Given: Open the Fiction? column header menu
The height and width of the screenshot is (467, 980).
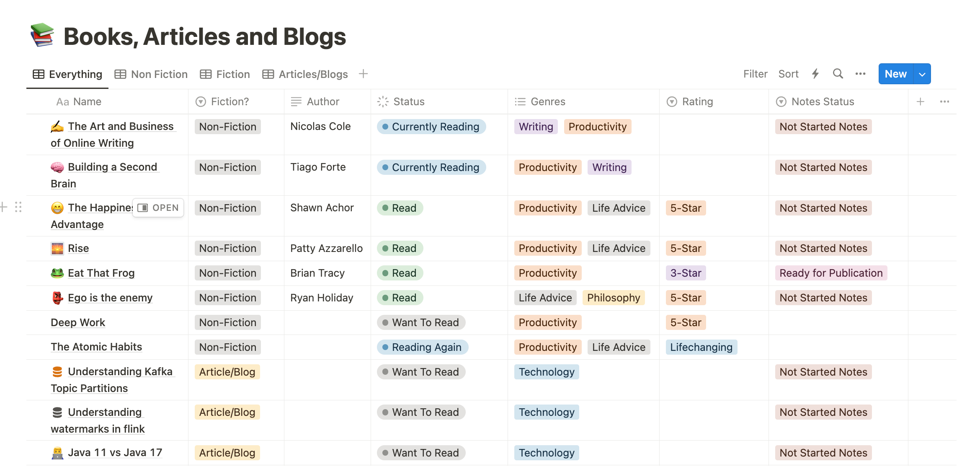Looking at the screenshot, I should (x=230, y=101).
